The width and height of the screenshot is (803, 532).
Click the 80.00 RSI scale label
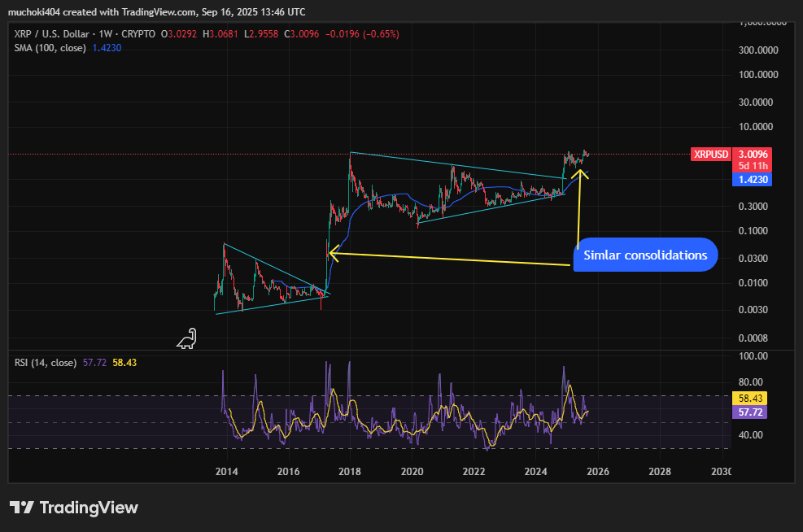click(750, 382)
